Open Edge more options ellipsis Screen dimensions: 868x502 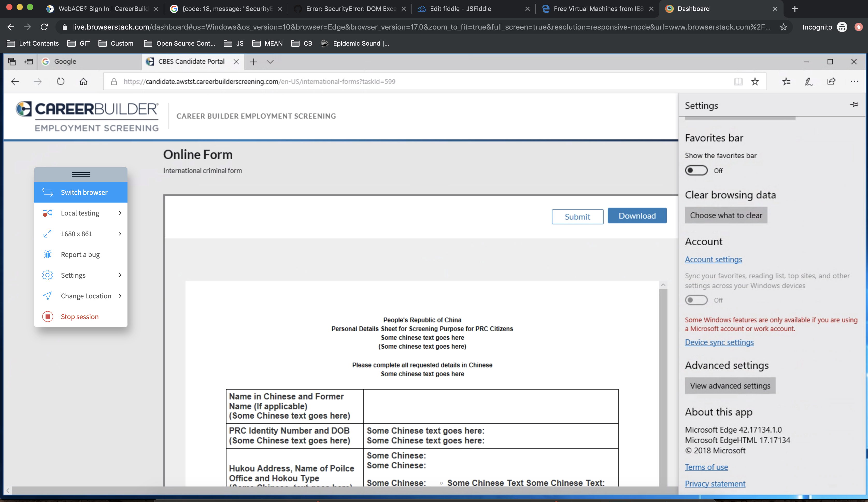coord(854,82)
